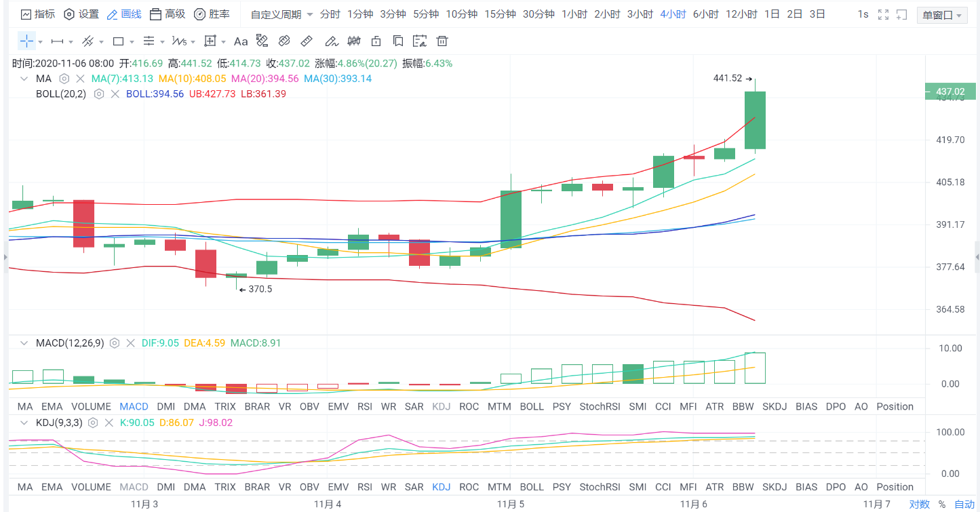The image size is (980, 512).
Task: Switch MACD panel to the RSI tab
Action: click(x=365, y=407)
